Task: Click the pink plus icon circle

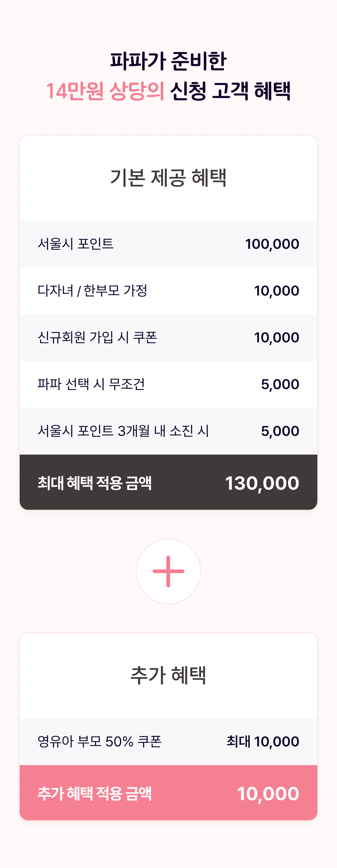Action: click(168, 571)
